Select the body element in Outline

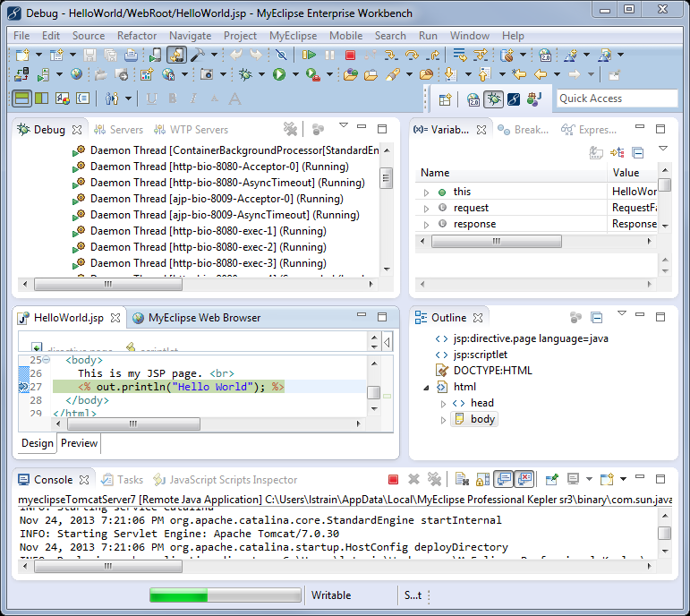482,419
